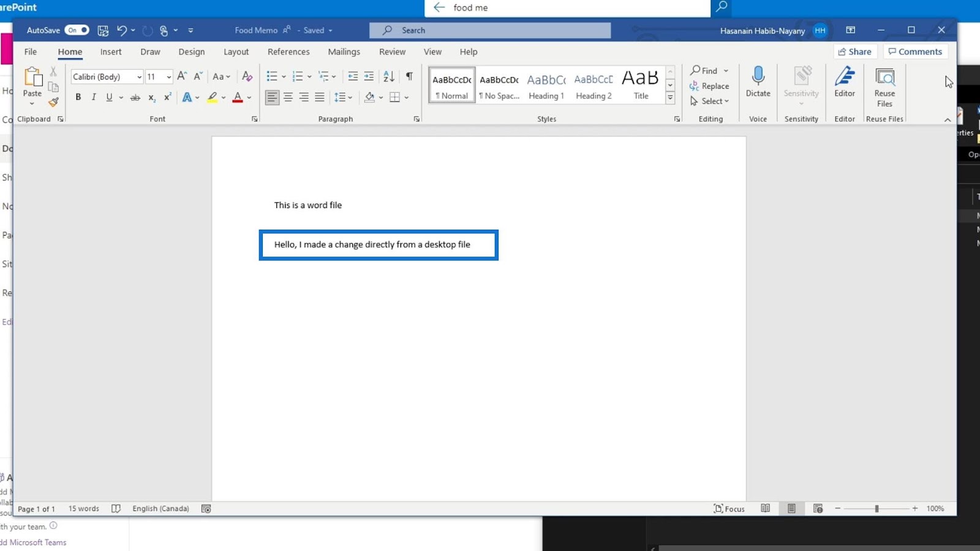Image resolution: width=980 pixels, height=551 pixels.
Task: Open the font size dropdown
Action: click(169, 77)
